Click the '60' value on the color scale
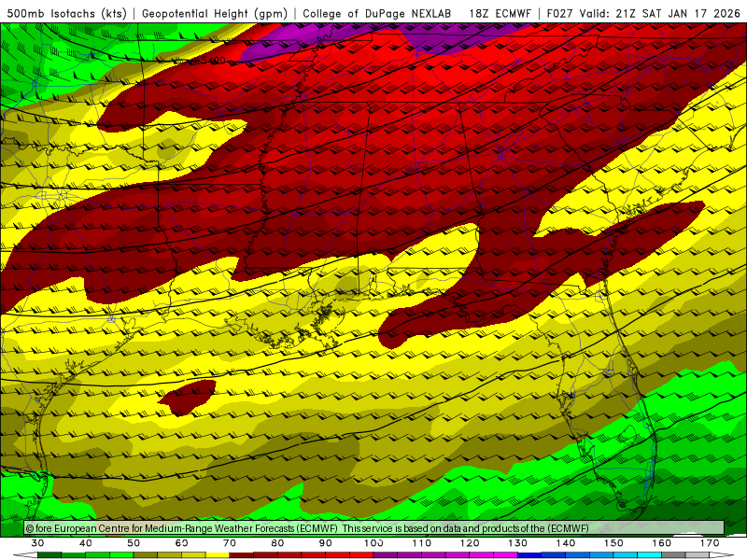 click(181, 543)
